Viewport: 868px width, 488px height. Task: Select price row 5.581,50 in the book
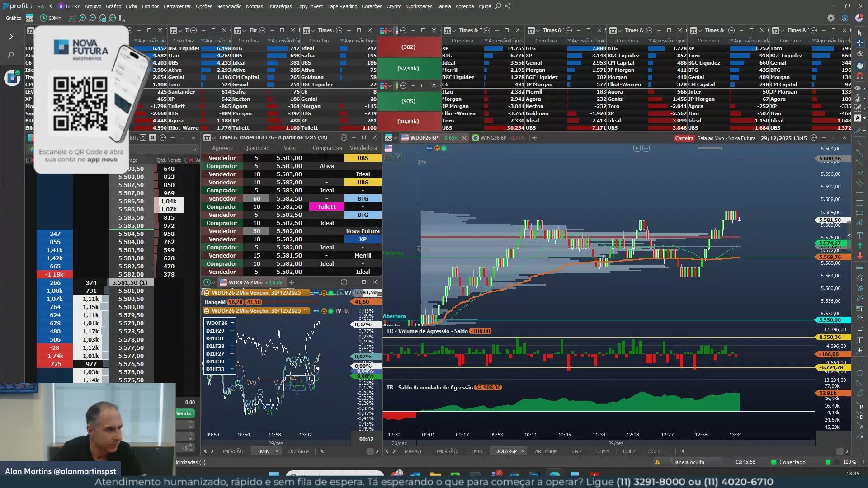[x=130, y=282]
